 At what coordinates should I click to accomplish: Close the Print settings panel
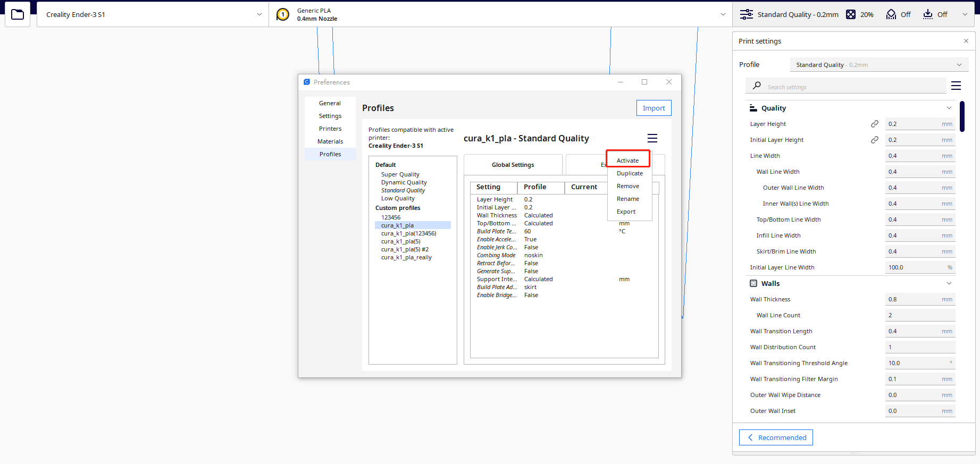click(x=966, y=41)
